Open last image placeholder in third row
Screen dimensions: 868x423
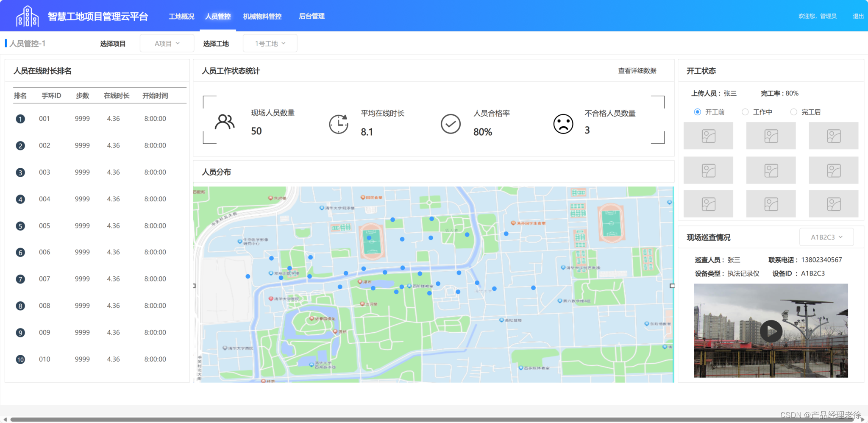(834, 204)
